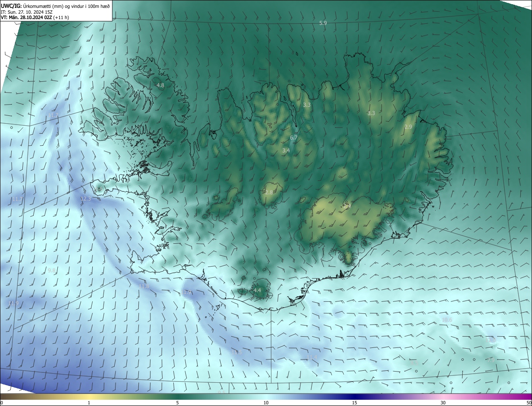Click the map value "11.8"

tap(144, 286)
